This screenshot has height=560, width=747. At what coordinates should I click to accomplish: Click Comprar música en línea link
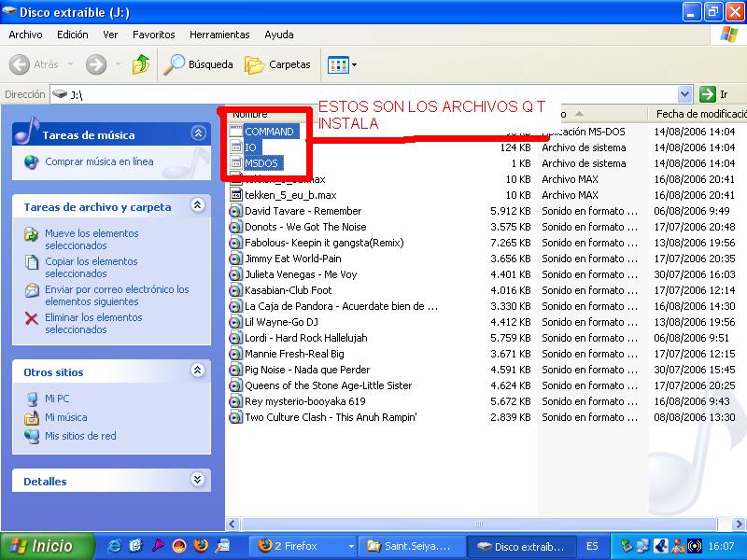pos(99,161)
